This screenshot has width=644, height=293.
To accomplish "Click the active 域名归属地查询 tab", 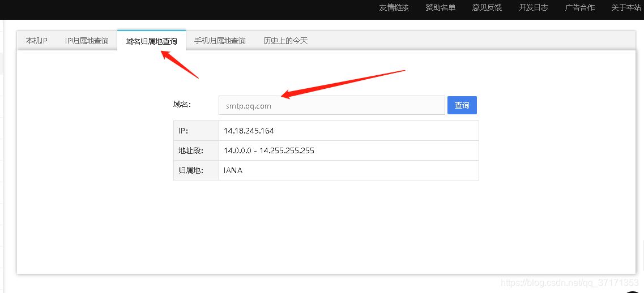I will (151, 41).
